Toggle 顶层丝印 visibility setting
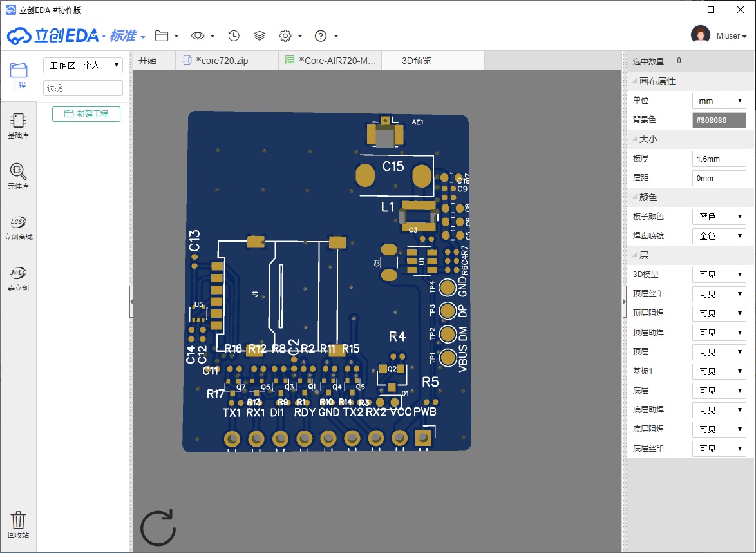The image size is (756, 553). (719, 294)
